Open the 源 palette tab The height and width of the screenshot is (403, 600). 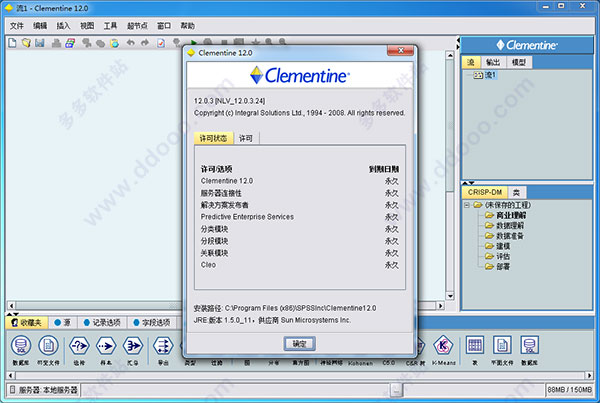tap(63, 323)
